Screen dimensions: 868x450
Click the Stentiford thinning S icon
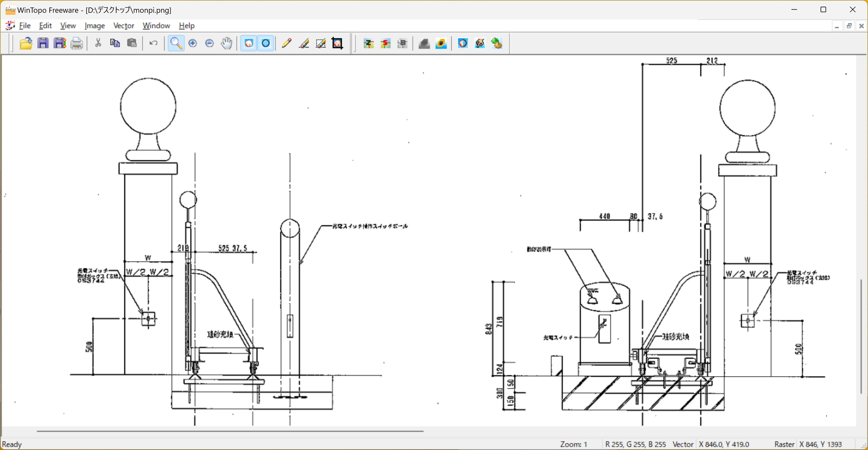point(386,43)
